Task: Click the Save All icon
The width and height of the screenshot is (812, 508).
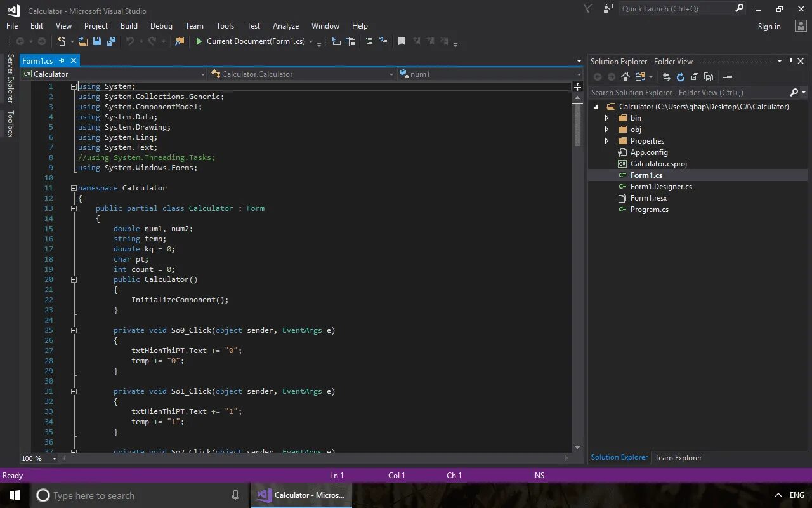Action: pos(111,41)
